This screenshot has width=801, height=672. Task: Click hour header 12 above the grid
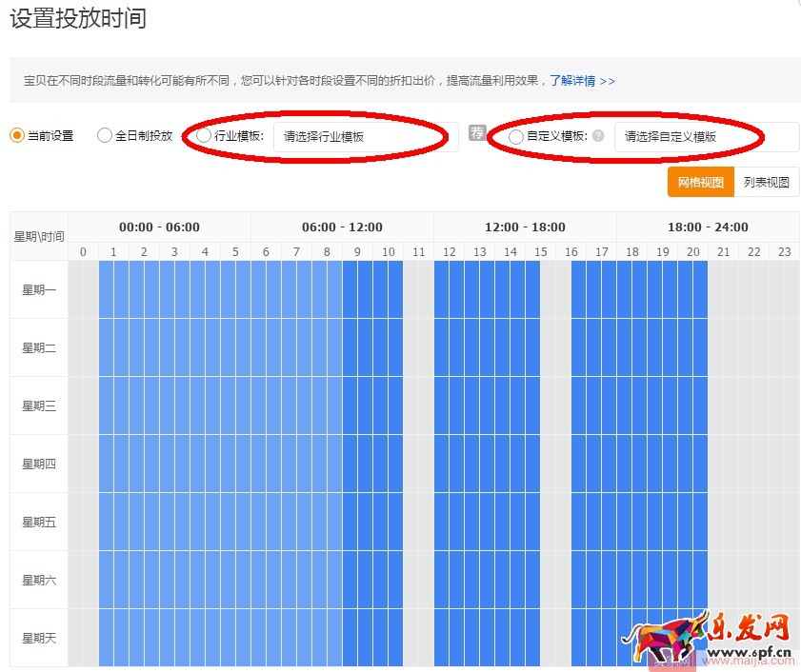point(449,251)
